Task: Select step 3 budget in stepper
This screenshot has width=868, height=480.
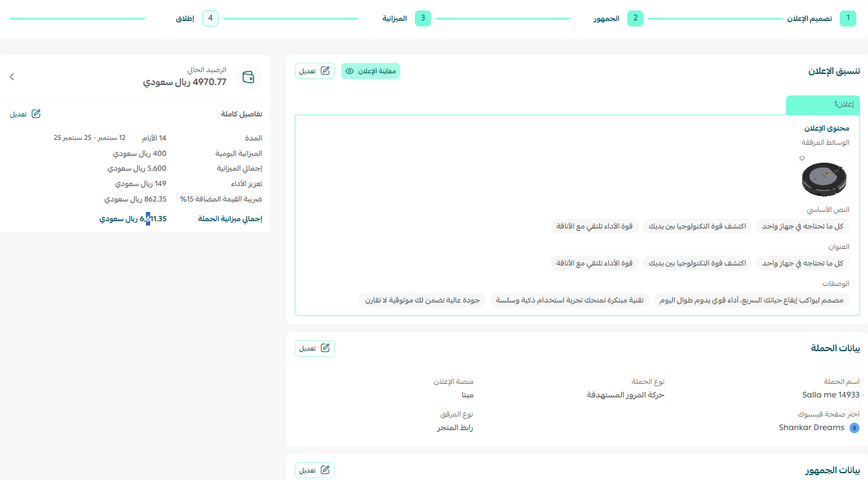Action: tap(422, 18)
